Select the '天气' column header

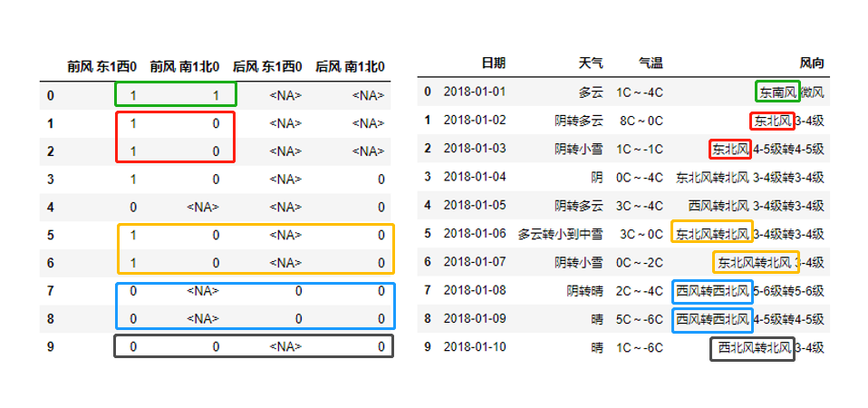[591, 63]
